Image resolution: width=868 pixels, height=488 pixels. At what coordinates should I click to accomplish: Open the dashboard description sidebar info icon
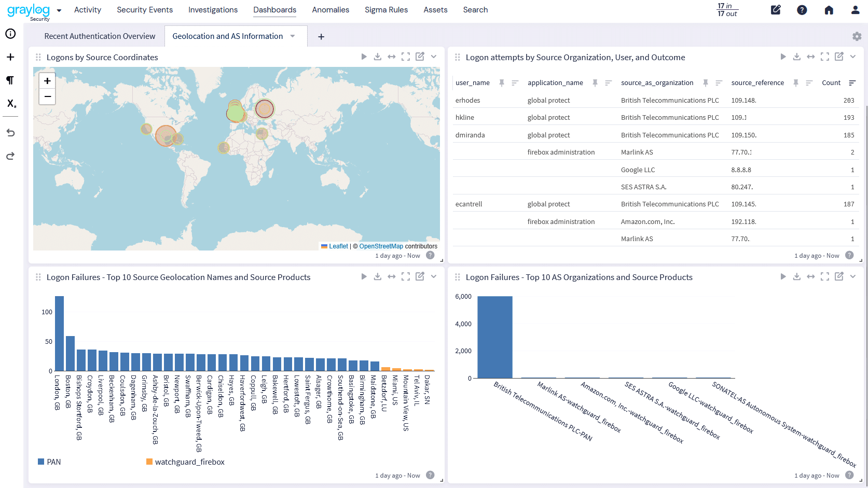click(10, 34)
